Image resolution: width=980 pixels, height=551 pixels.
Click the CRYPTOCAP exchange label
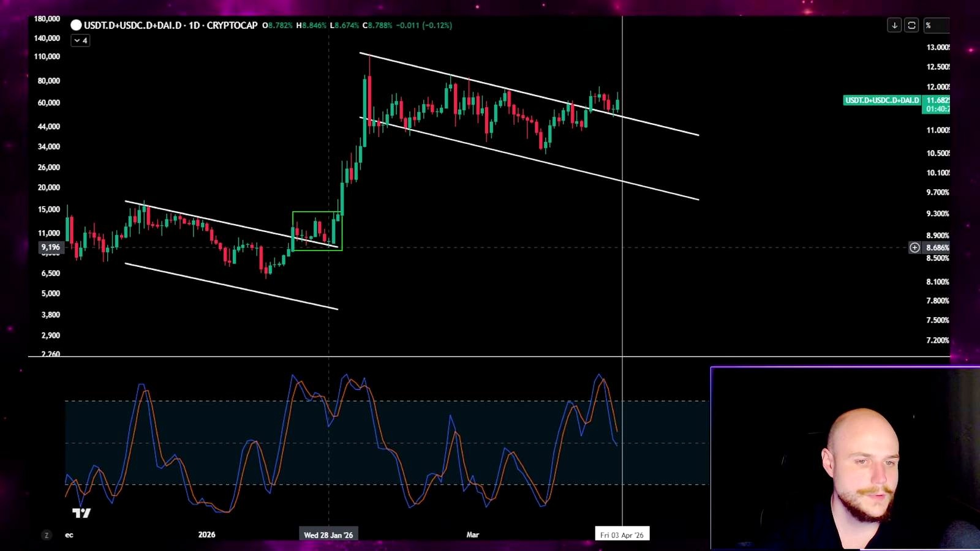232,25
